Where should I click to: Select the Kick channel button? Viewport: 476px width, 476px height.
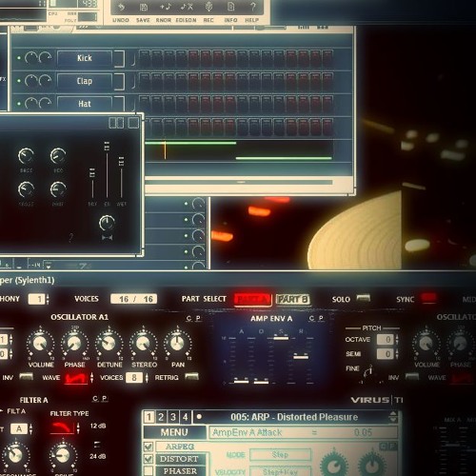[85, 58]
